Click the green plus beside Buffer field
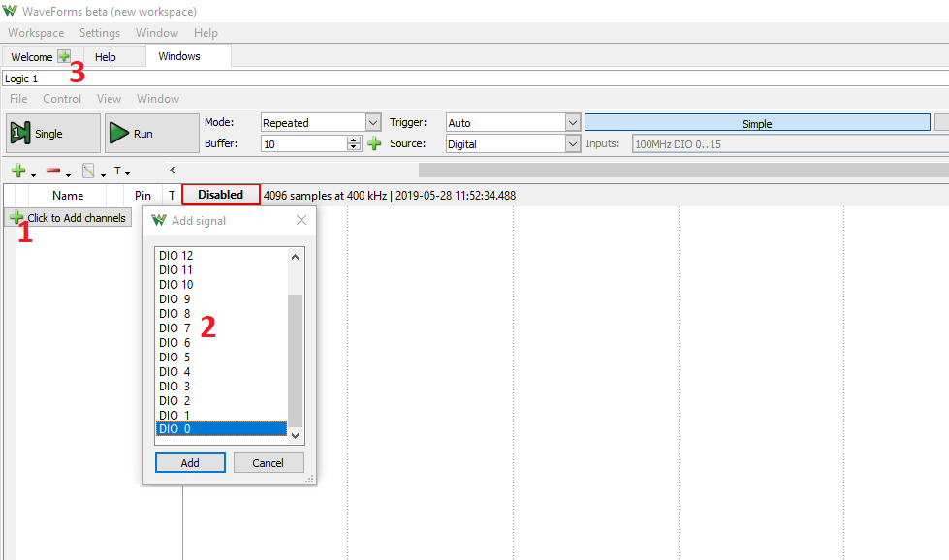Viewport: 949px width, 560px height. [x=374, y=143]
